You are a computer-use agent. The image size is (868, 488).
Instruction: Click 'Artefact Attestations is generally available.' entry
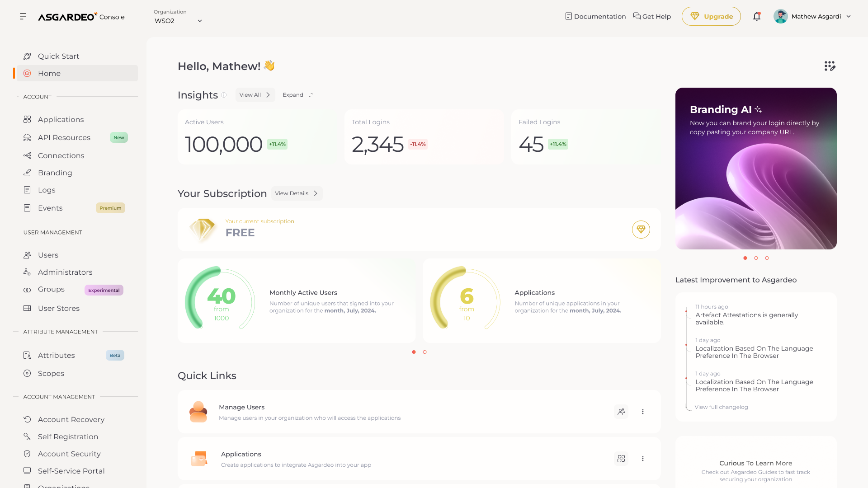(746, 319)
